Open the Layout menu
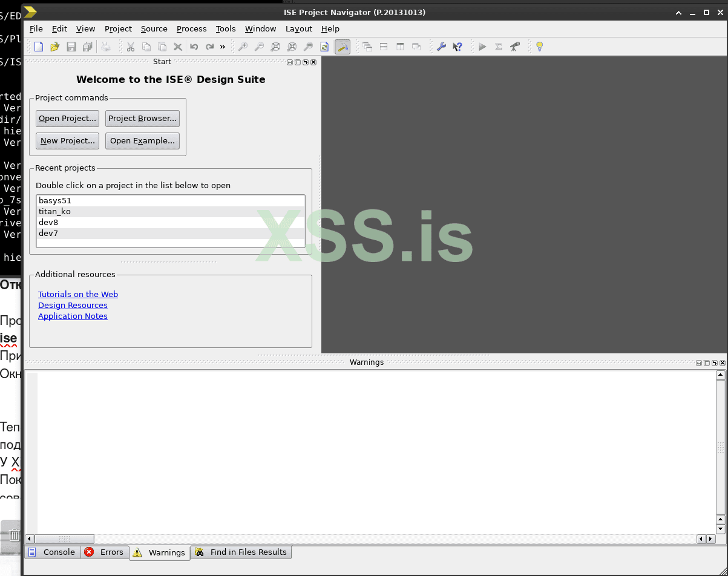This screenshot has height=576, width=728. 298,28
